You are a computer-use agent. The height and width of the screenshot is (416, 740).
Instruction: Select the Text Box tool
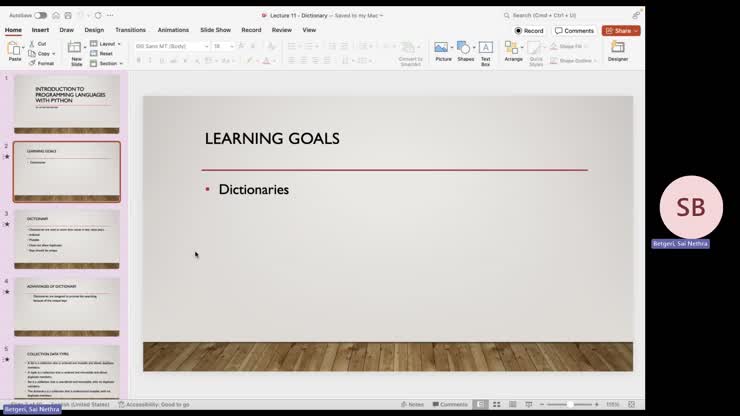[x=485, y=48]
